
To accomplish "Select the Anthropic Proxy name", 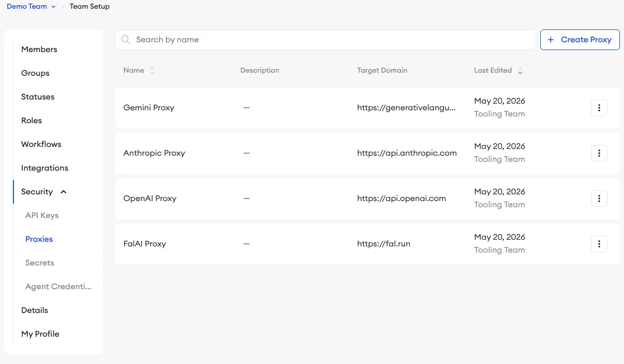I will coord(154,153).
